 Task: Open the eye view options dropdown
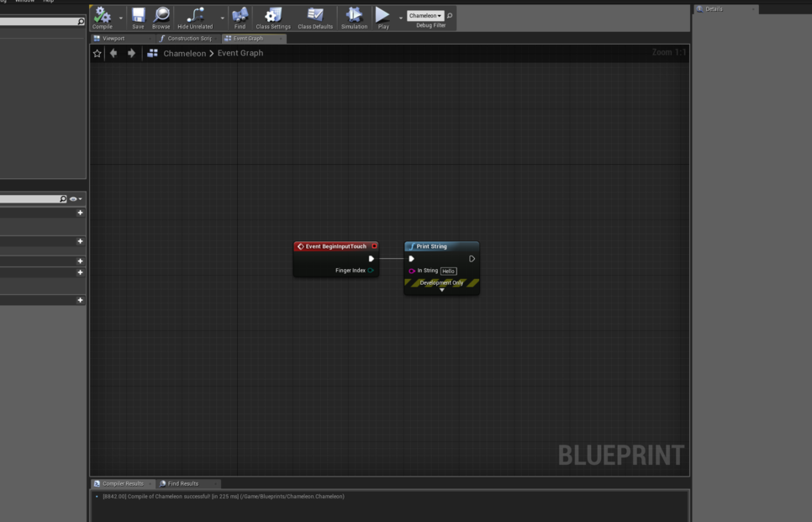pyautogui.click(x=76, y=199)
